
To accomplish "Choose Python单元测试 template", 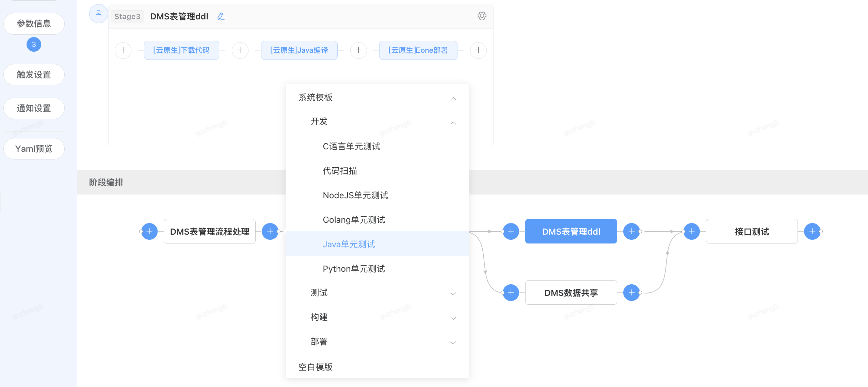I will coord(377,269).
